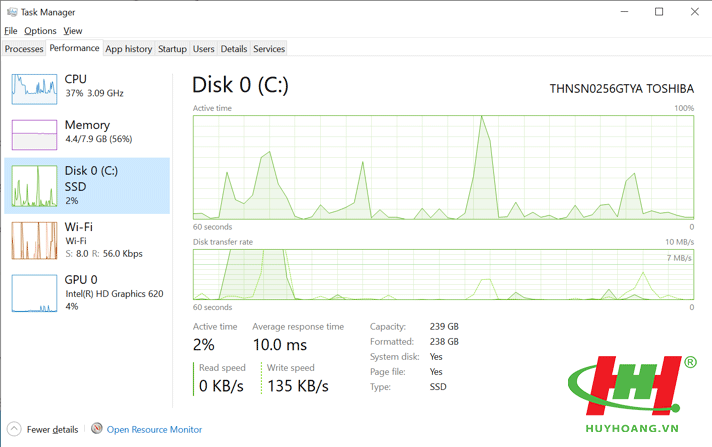
Task: Click the Disk 0 (C:) sidebar graph
Action: [x=35, y=186]
